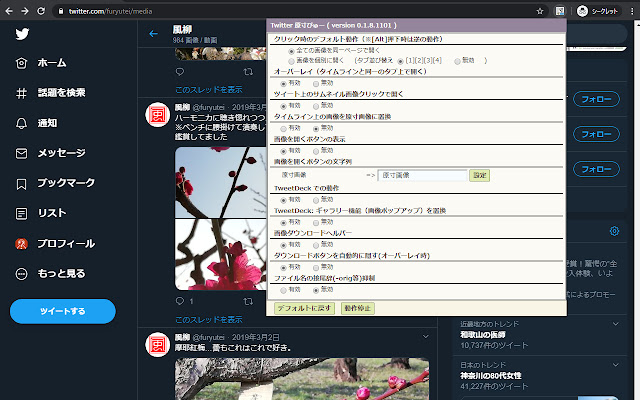Set 画像ダウンロードヘルパー to 無効
Viewport: 640px width, 400px height.
316,245
